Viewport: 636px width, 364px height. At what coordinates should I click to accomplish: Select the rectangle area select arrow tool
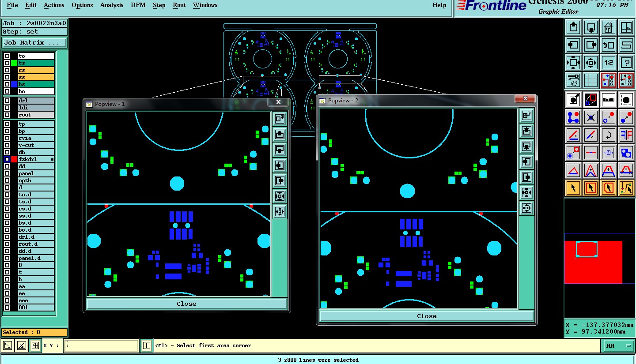pos(591,188)
